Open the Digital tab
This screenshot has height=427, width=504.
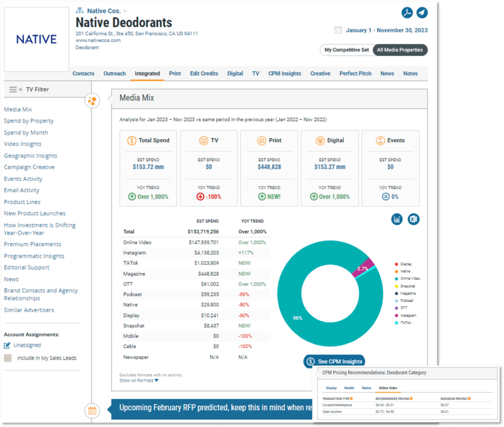pos(235,73)
